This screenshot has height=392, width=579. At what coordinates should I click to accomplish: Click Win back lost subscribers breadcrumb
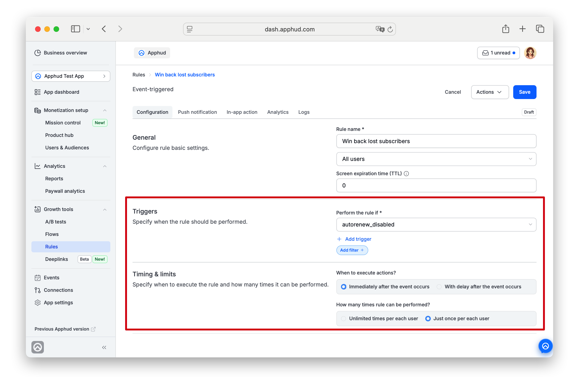coord(185,75)
